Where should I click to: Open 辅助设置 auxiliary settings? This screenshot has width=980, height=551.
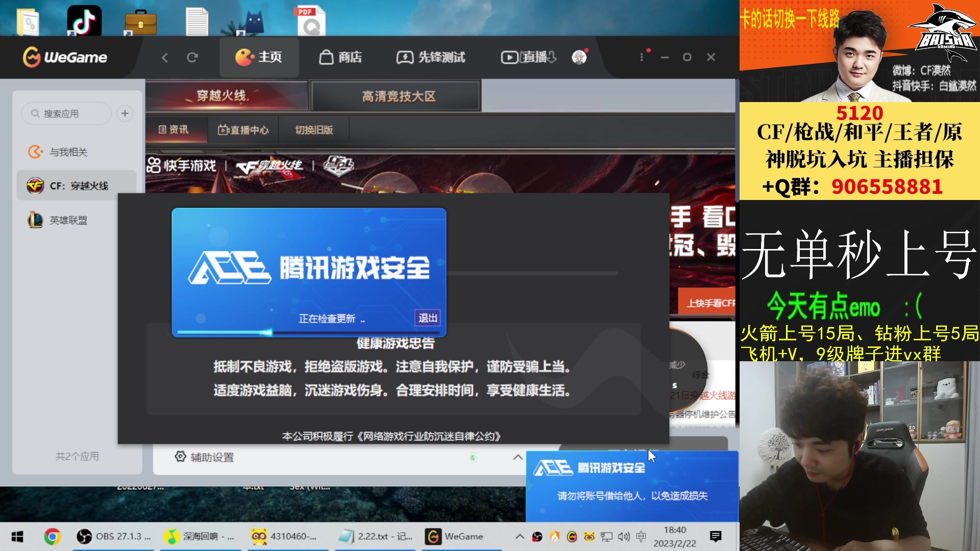click(x=204, y=457)
